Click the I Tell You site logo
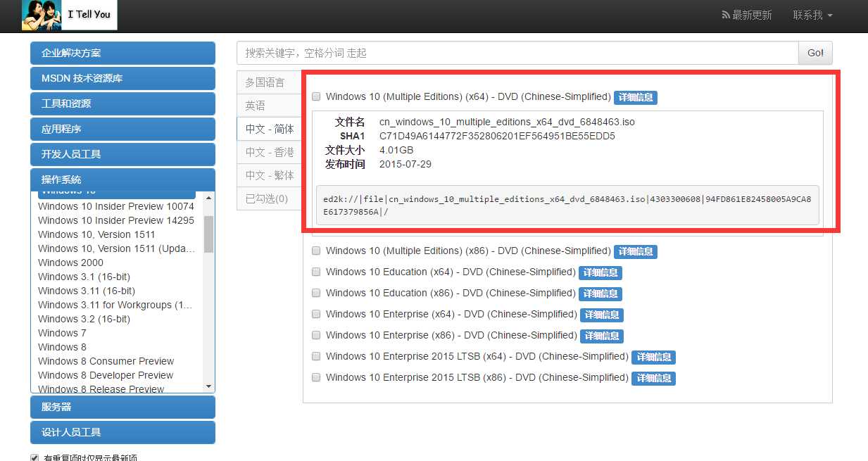Screen dimensions: 868x461 (x=69, y=15)
